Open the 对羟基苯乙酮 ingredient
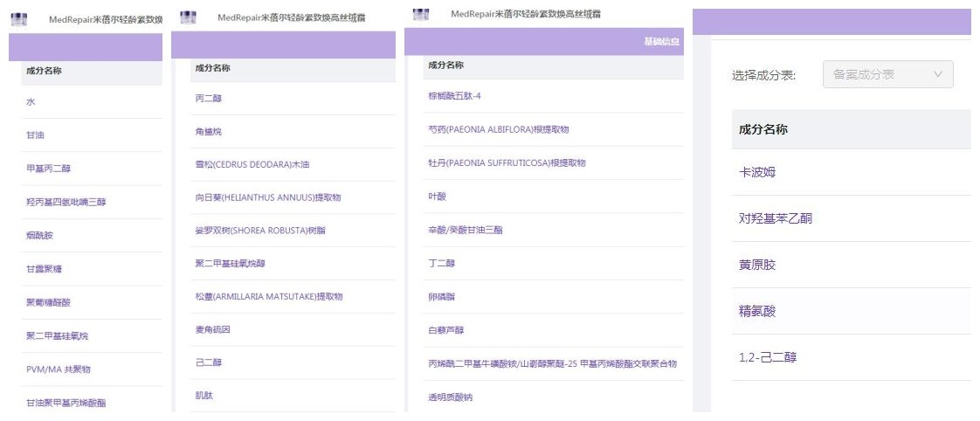Screen dimensions: 980x421 [x=776, y=218]
